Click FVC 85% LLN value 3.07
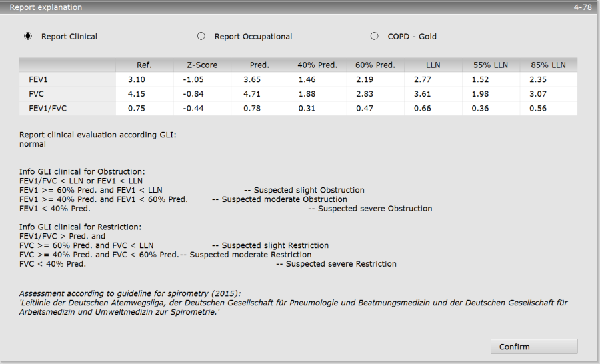Screen dimensions: 600x364 coord(538,94)
